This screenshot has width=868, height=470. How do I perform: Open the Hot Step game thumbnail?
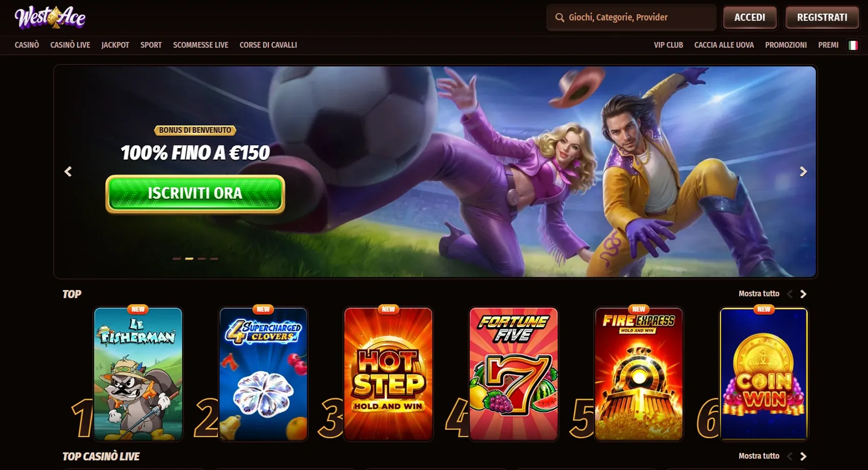389,374
